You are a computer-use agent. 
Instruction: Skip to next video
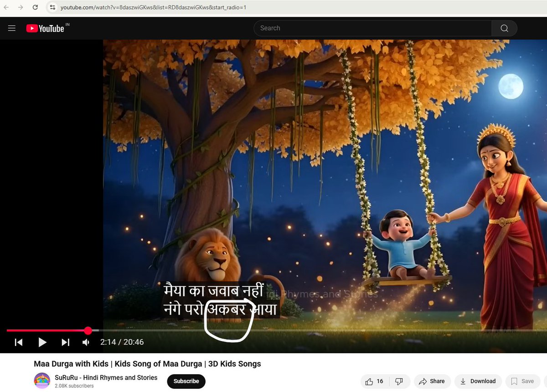click(x=65, y=342)
